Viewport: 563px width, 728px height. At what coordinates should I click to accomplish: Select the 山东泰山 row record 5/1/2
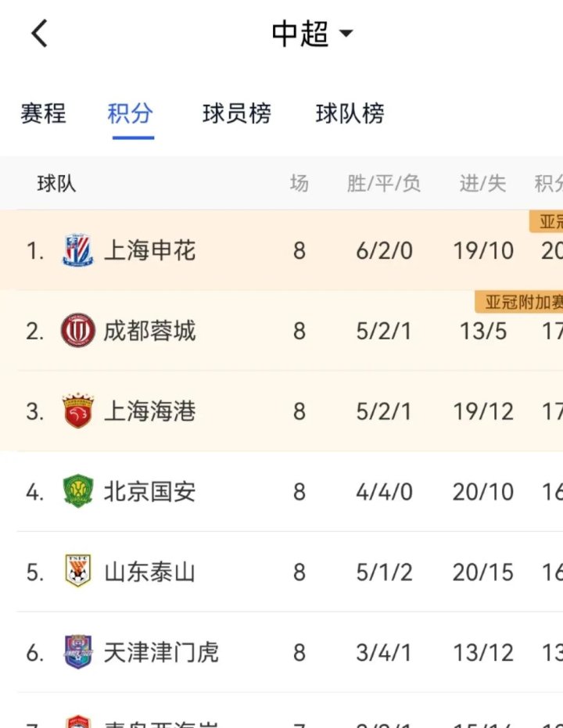pyautogui.click(x=384, y=572)
